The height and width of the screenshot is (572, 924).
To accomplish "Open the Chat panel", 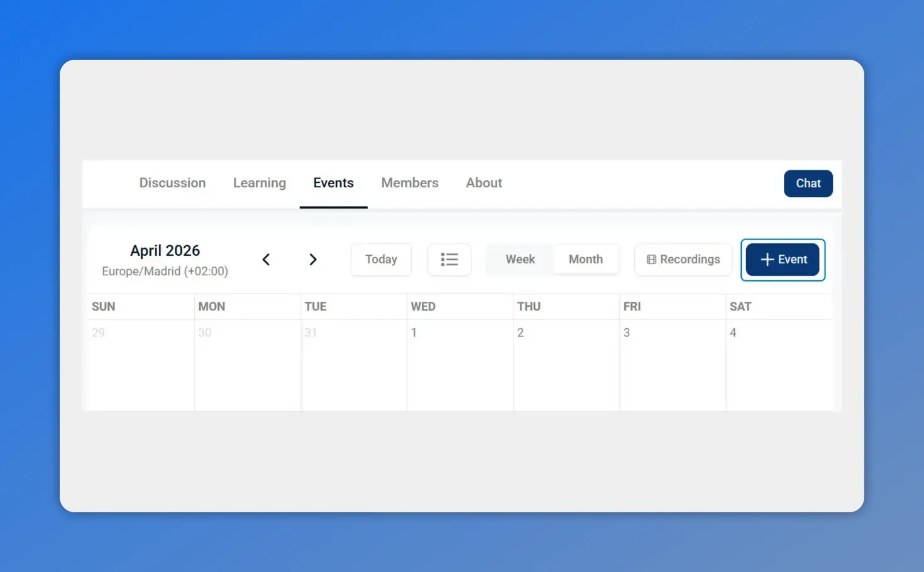I will [808, 183].
